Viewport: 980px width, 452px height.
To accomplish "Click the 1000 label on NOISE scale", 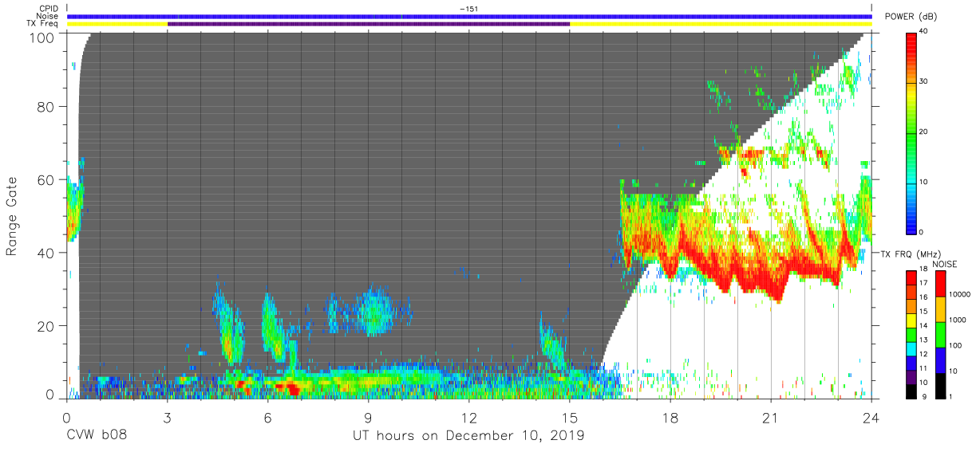I will [958, 320].
